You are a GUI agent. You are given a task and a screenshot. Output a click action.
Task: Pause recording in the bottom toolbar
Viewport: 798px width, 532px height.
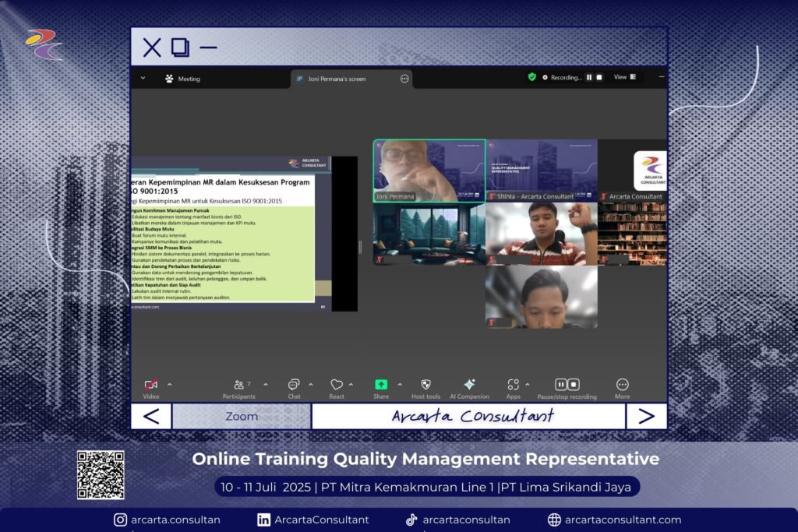[561, 385]
